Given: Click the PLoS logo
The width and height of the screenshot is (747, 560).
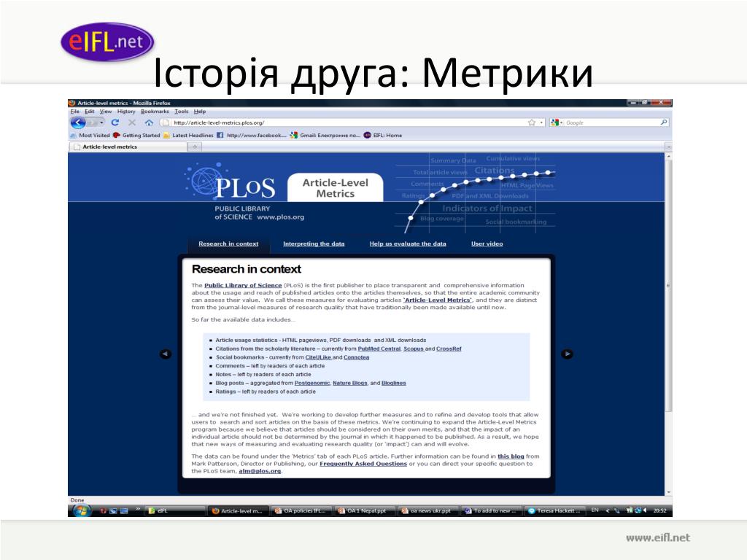Looking at the screenshot, I should [x=231, y=183].
